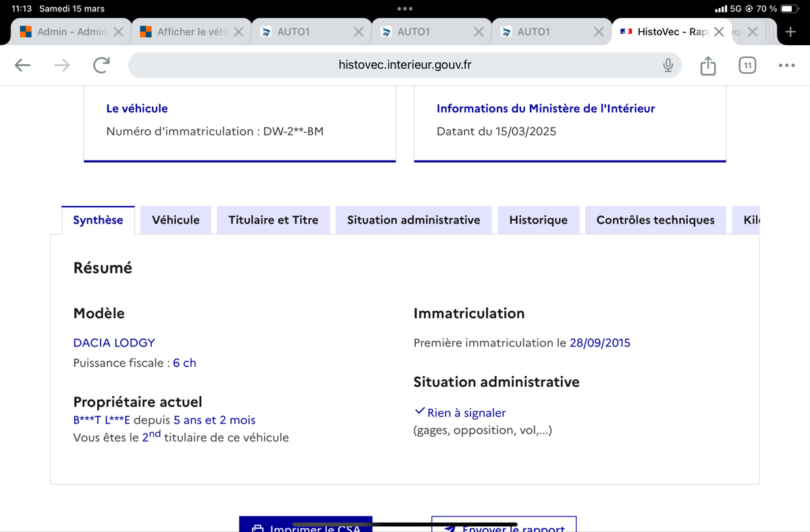
Task: Open the share icon next to address bar
Action: tap(707, 65)
